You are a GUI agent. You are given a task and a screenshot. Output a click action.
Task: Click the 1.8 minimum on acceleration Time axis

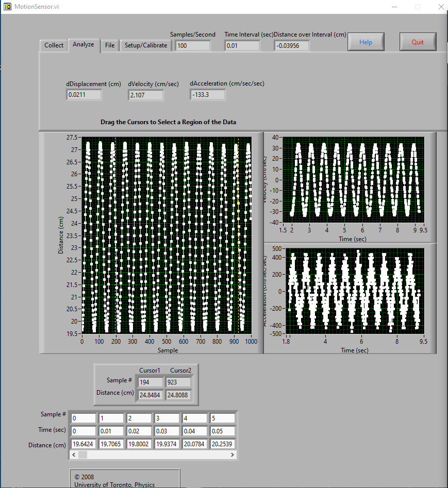286,342
